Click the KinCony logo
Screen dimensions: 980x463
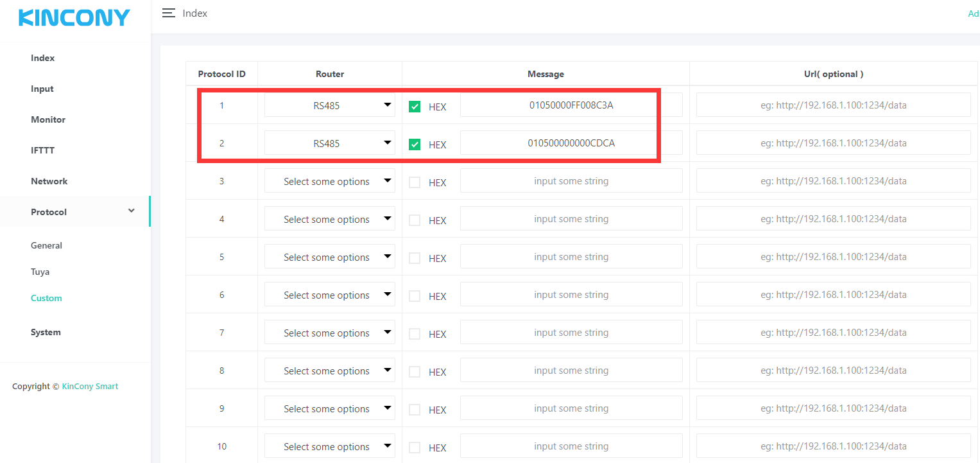tap(74, 18)
